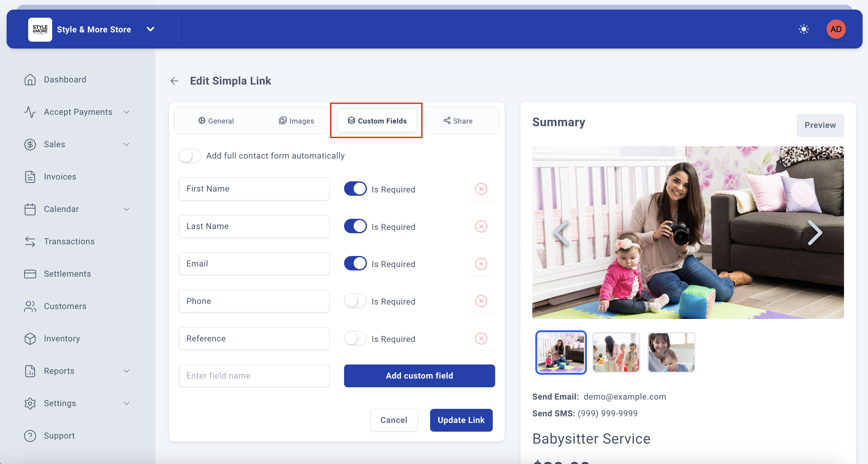The height and width of the screenshot is (464, 868).
Task: Delete the Reference field using its X icon
Action: (x=481, y=339)
